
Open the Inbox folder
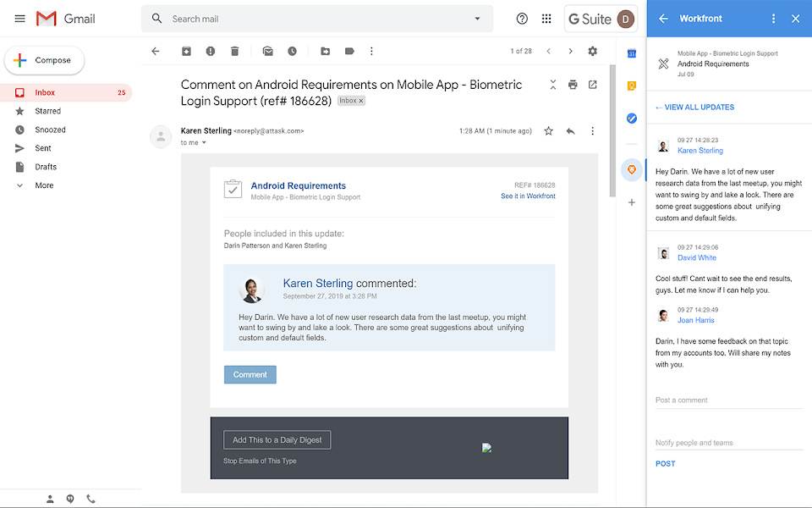(x=66, y=92)
